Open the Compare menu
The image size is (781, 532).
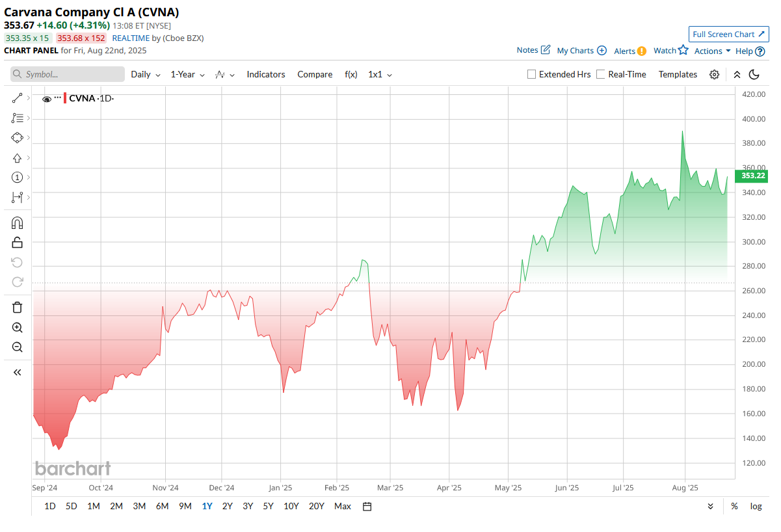(x=315, y=75)
